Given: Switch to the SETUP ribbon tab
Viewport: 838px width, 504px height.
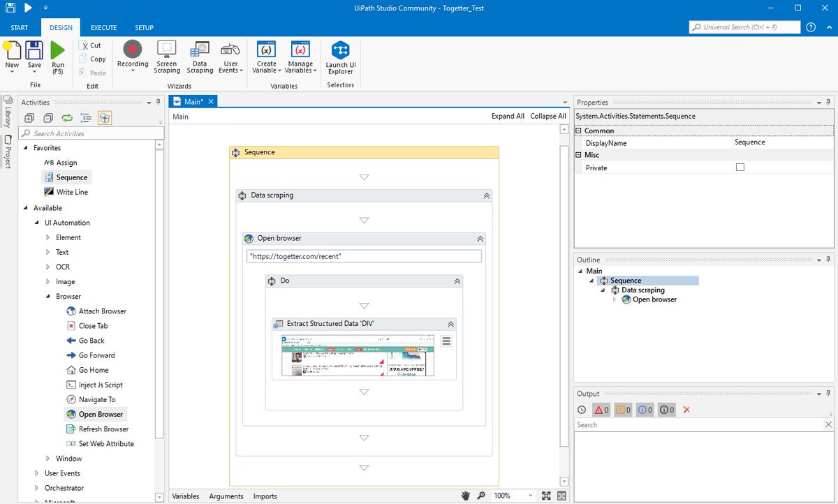Looking at the screenshot, I should coord(144,28).
